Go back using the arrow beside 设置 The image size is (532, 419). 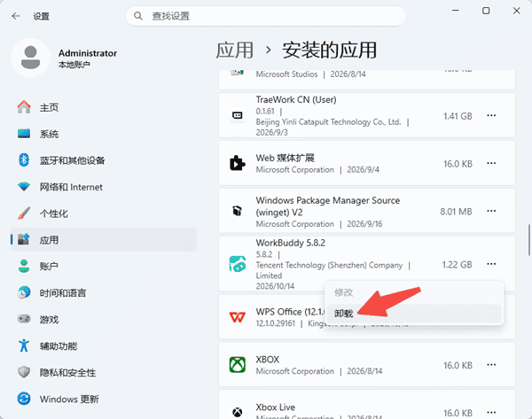pos(16,16)
